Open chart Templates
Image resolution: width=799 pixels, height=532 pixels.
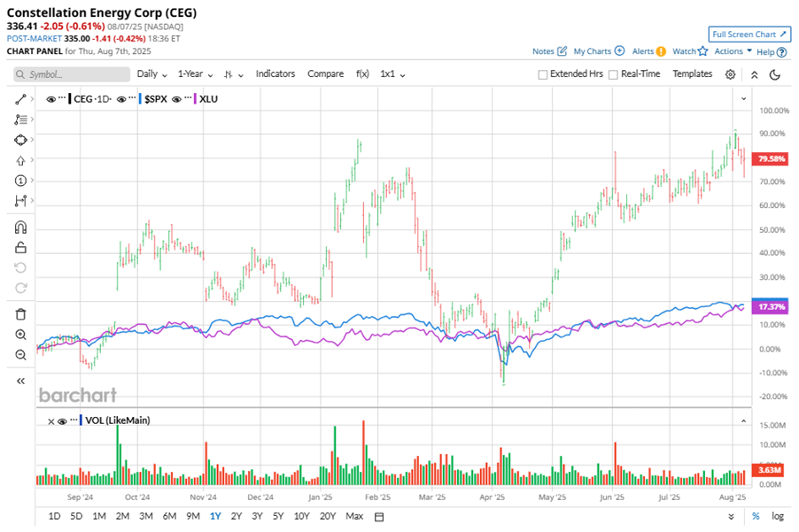coord(692,73)
